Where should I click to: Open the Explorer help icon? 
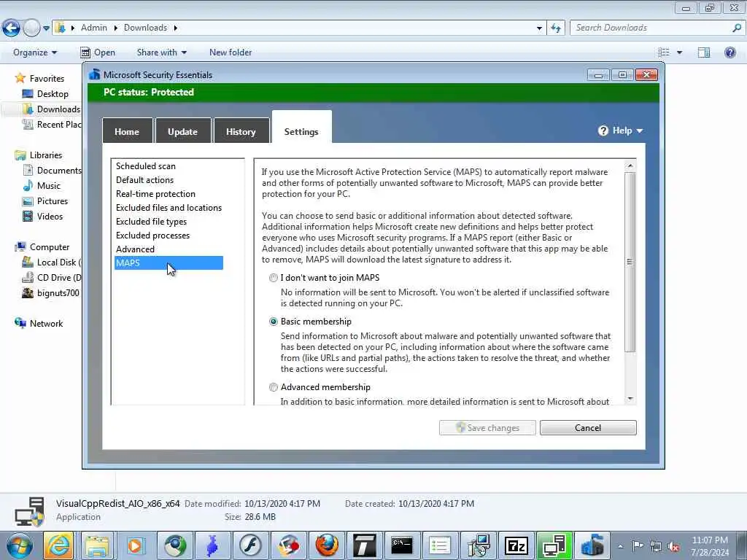729,52
